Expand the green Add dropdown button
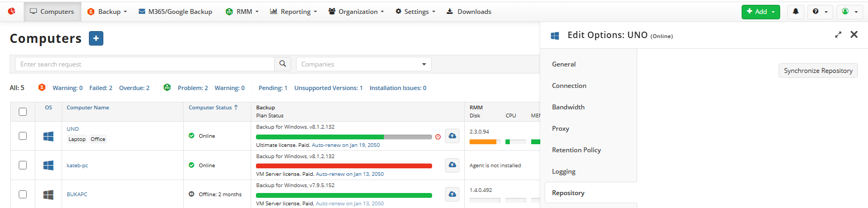Image resolution: width=868 pixels, height=208 pixels. pyautogui.click(x=760, y=11)
